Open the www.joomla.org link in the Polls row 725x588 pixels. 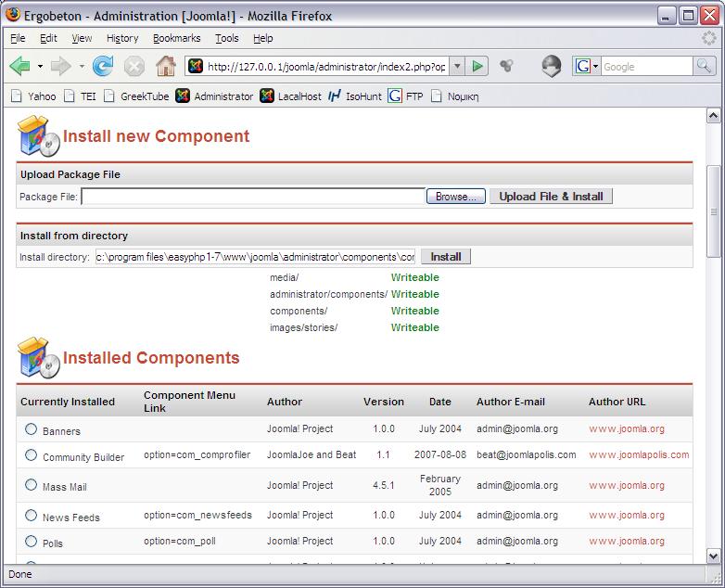click(x=627, y=541)
